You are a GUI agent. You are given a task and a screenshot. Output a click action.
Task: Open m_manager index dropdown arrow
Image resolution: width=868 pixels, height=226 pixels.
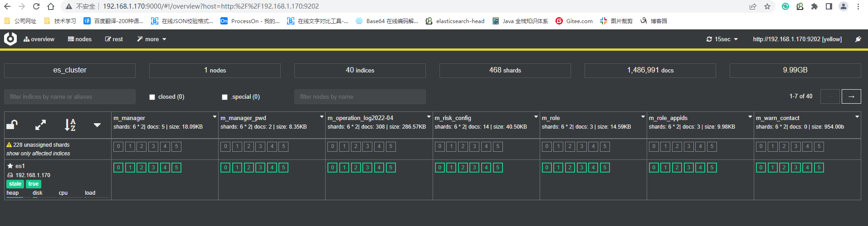[x=215, y=117]
